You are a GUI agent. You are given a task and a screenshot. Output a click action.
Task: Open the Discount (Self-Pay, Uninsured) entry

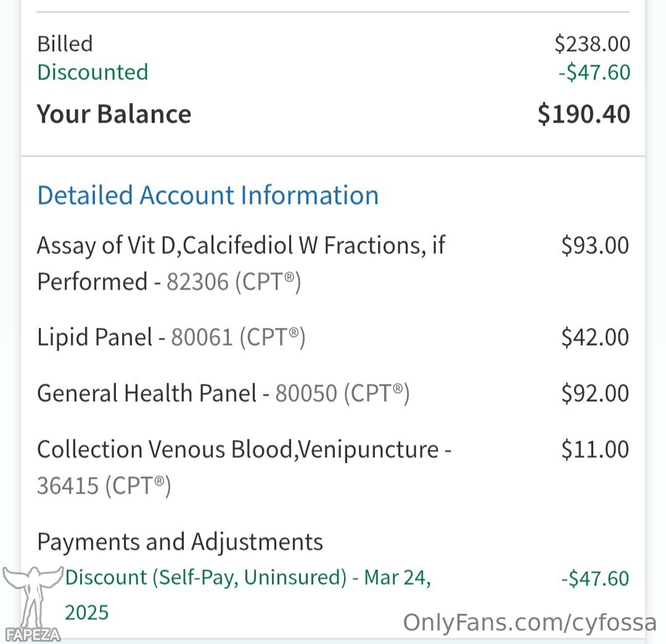(248, 595)
